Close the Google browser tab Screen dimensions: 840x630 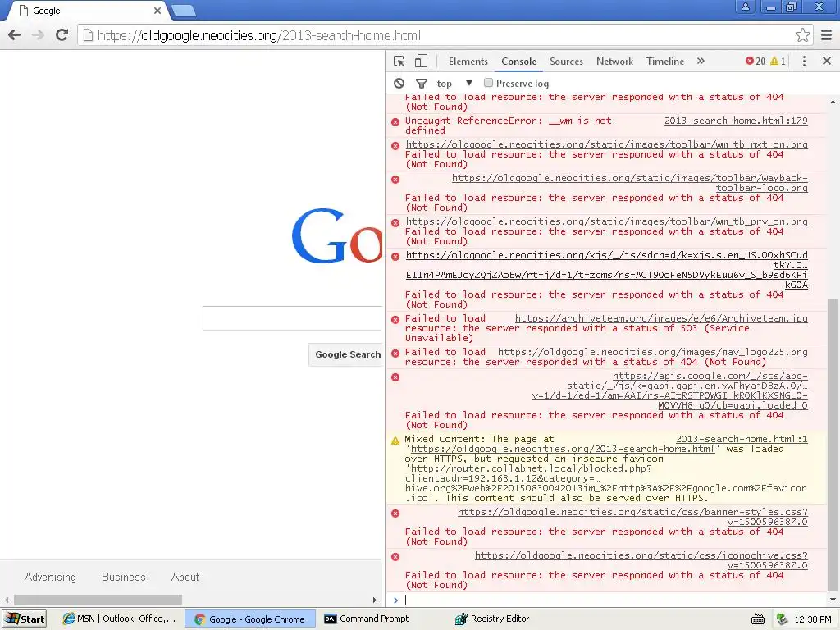click(x=157, y=11)
